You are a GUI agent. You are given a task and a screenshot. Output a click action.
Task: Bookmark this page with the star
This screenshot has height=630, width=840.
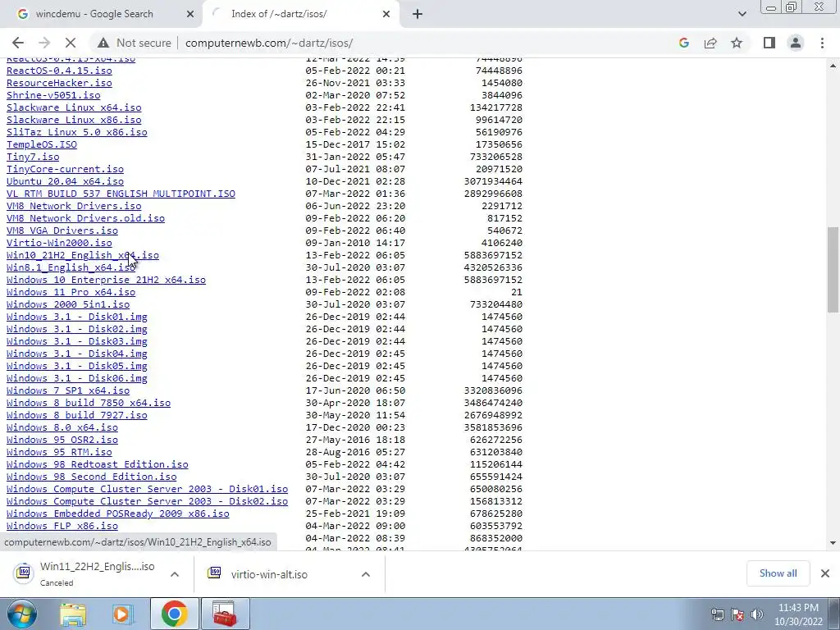coord(737,43)
